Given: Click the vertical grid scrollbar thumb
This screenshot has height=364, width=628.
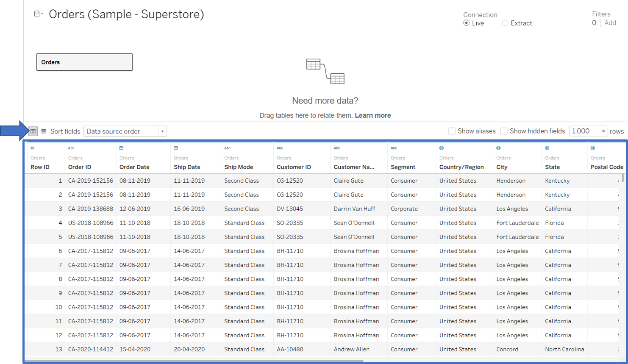Looking at the screenshot, I should (622, 178).
